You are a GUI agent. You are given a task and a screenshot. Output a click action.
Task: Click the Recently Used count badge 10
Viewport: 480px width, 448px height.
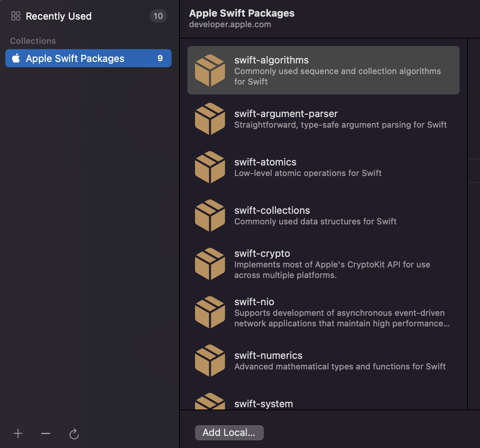(x=158, y=16)
